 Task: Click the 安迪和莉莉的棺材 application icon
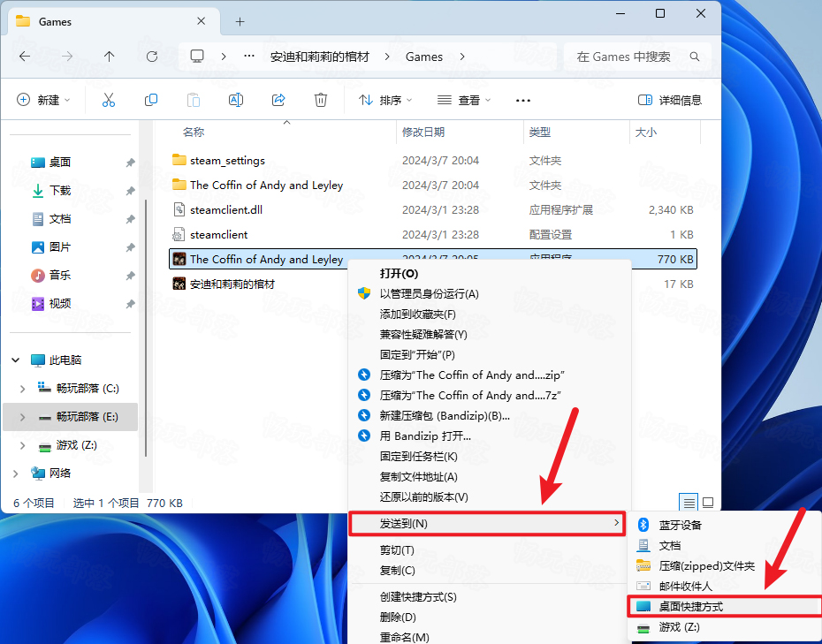(179, 284)
